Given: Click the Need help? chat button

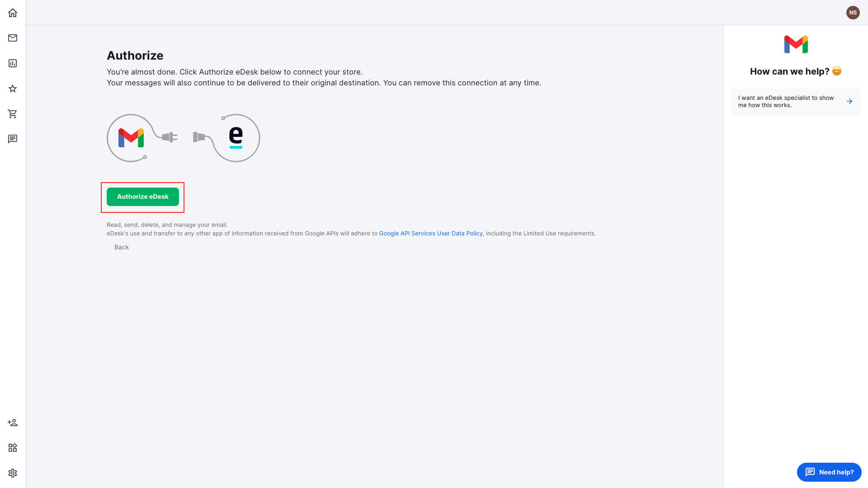Looking at the screenshot, I should pyautogui.click(x=829, y=472).
